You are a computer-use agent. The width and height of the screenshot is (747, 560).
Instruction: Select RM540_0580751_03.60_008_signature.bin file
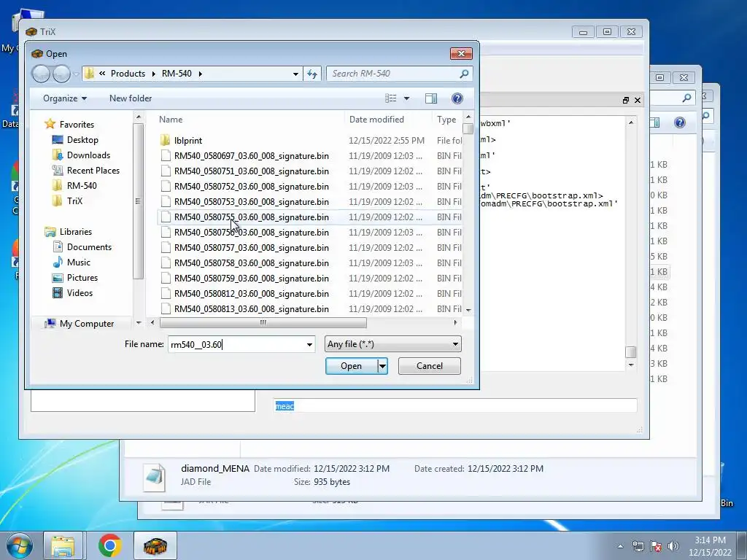251,171
